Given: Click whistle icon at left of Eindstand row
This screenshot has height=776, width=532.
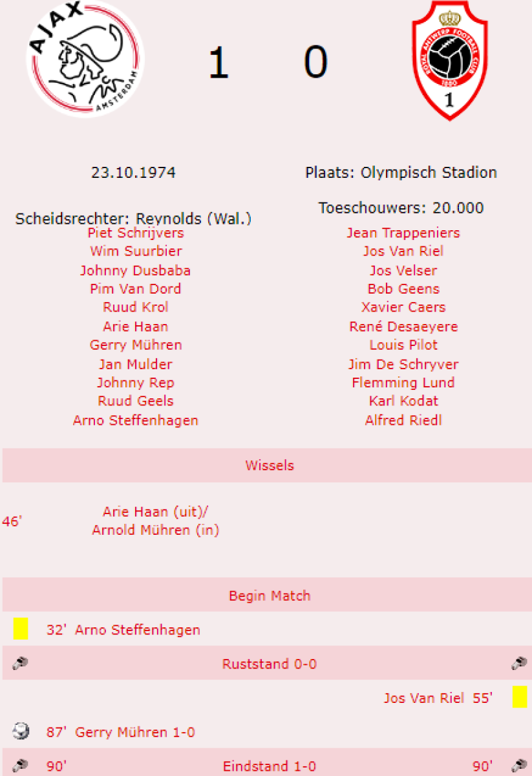Looking at the screenshot, I should [21, 766].
